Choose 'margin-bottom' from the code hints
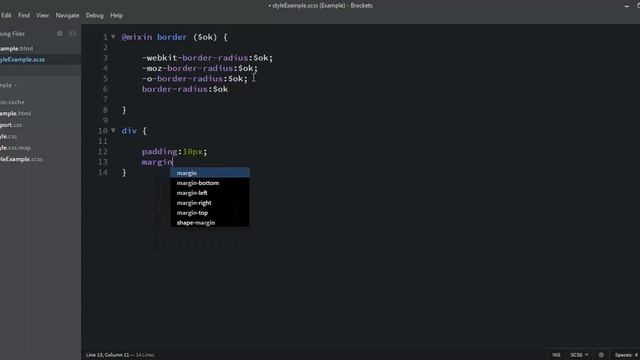 coord(210,183)
